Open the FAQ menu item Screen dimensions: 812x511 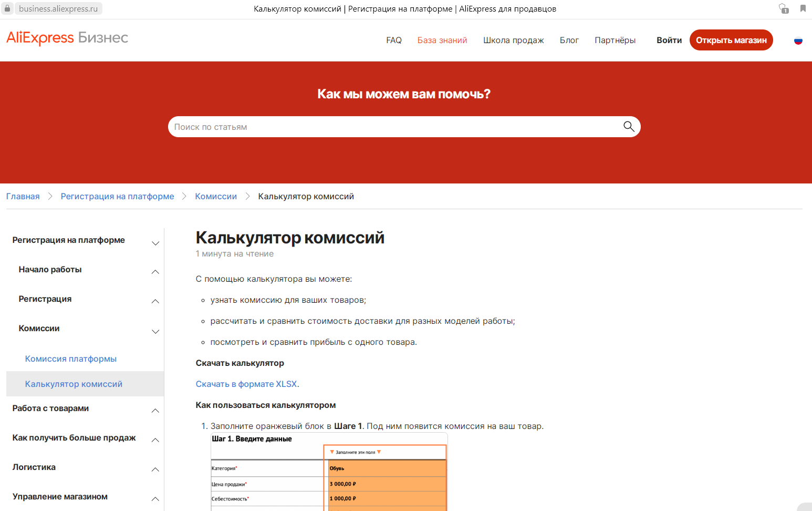coord(394,40)
